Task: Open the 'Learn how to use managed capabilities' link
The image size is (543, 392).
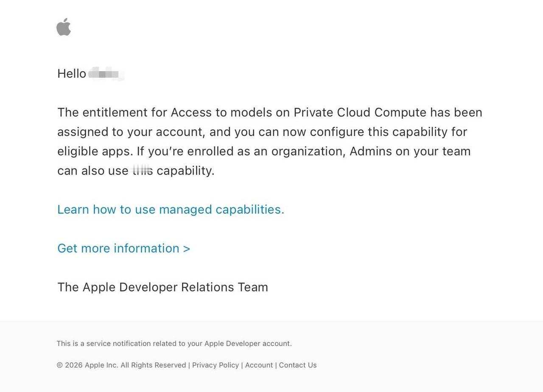Action: 171,210
